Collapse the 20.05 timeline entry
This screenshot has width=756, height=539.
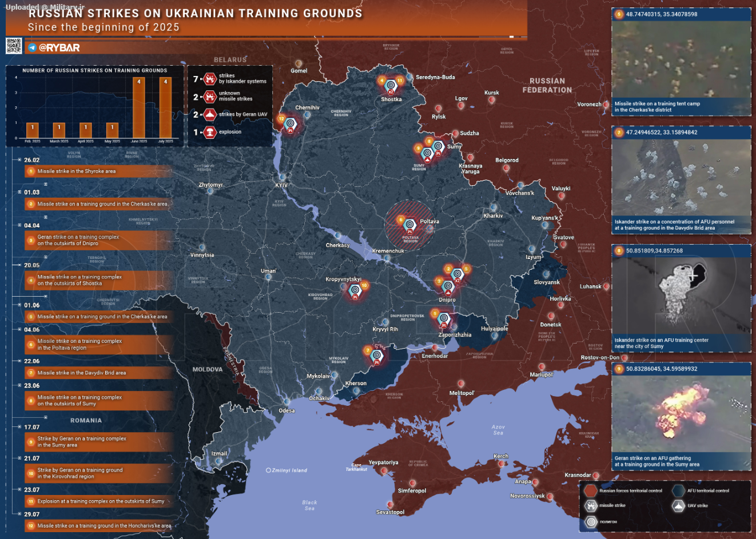pos(19,265)
